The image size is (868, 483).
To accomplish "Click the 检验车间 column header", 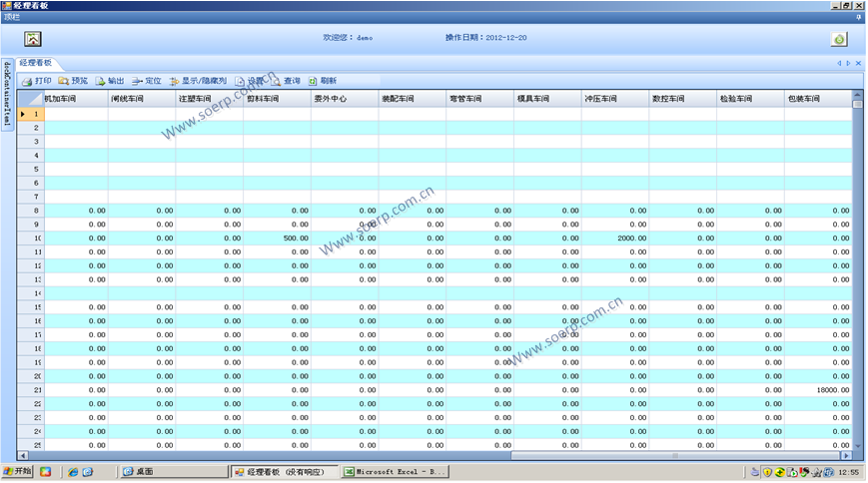I will coord(750,99).
